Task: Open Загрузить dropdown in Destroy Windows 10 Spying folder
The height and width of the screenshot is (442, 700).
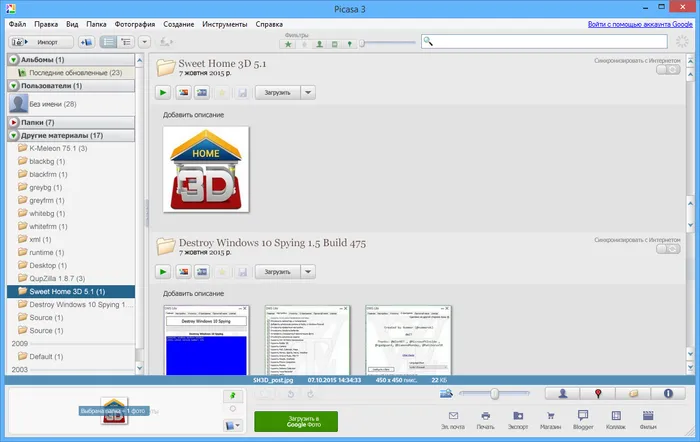Action: (x=308, y=271)
